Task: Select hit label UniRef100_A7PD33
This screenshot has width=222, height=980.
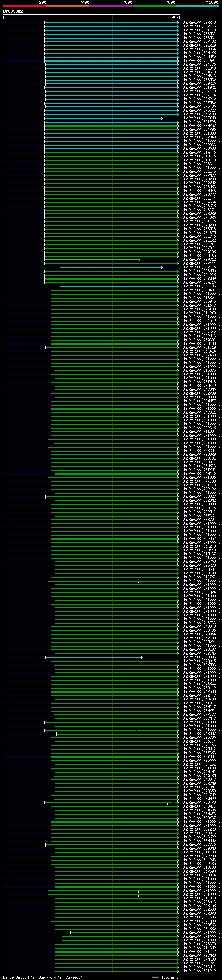Action: pos(199,145)
